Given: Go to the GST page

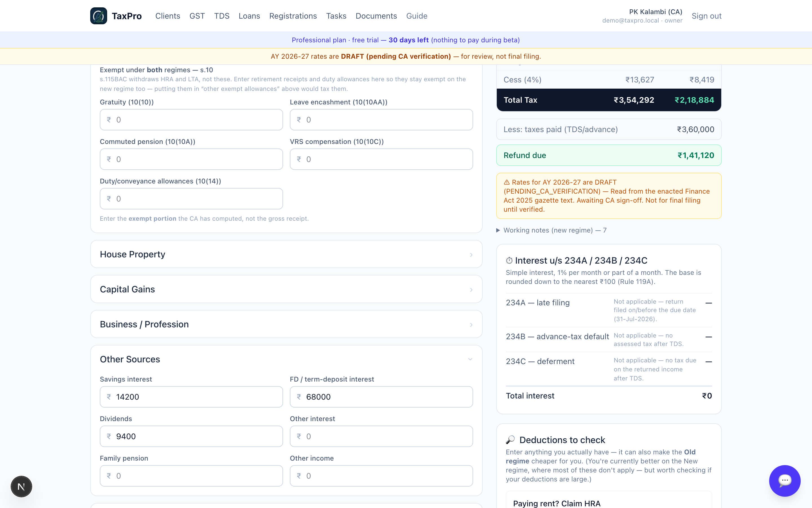Looking at the screenshot, I should pyautogui.click(x=197, y=16).
